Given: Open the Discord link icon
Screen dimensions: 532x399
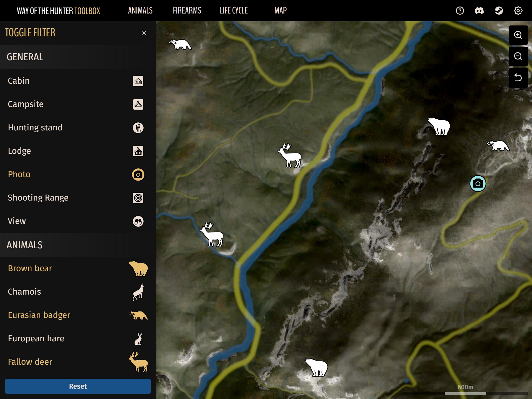Looking at the screenshot, I should coord(479,11).
